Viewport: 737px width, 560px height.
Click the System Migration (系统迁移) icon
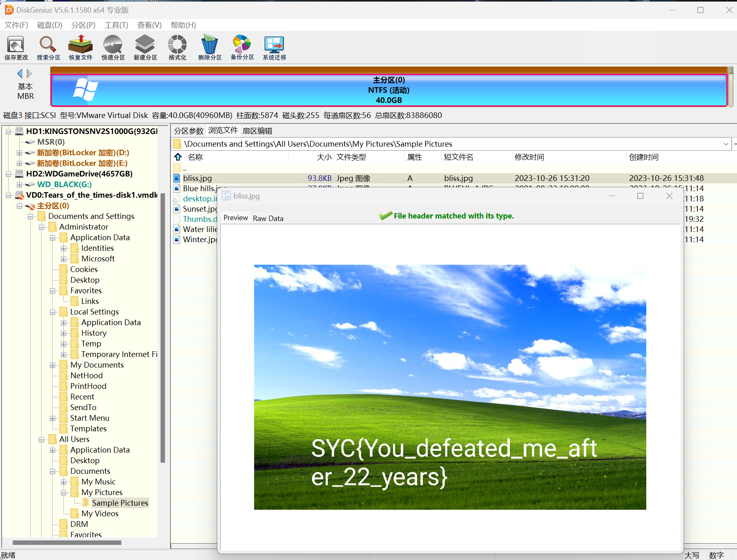click(x=274, y=48)
